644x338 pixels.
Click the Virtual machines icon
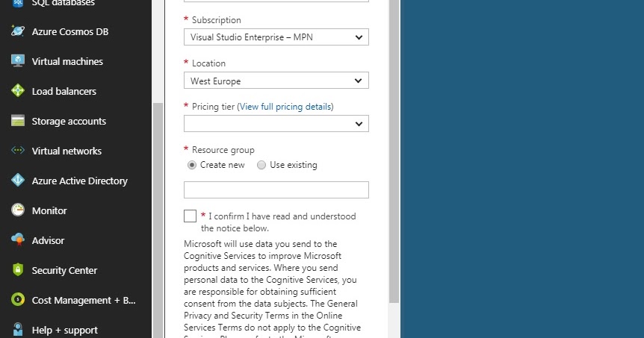[18, 61]
